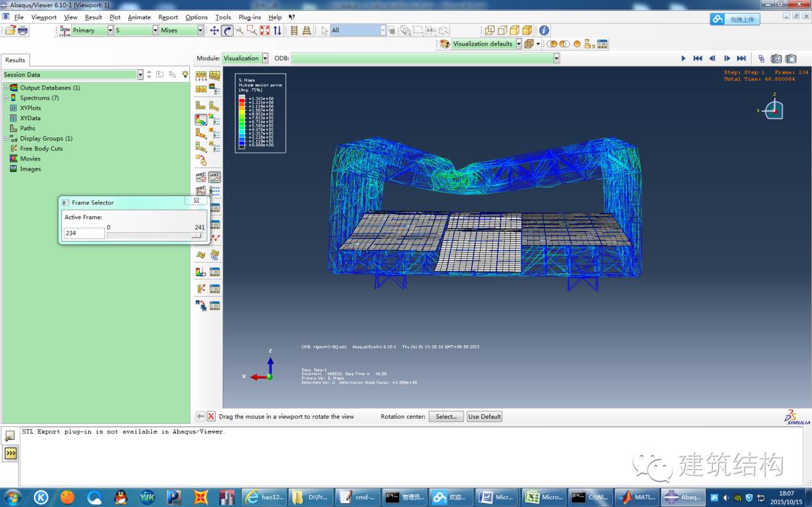Click the Plot Symbols on Deformed Shape icon

pos(201,133)
